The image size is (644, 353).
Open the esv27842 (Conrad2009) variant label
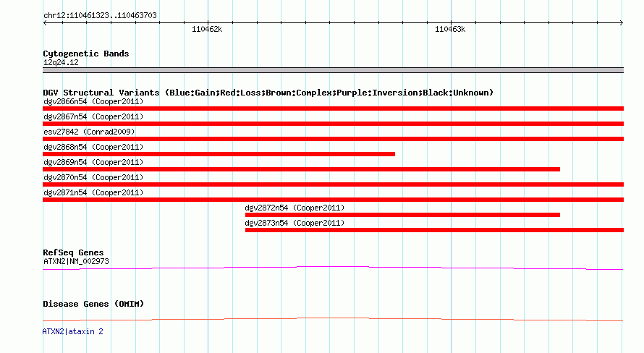(x=89, y=132)
